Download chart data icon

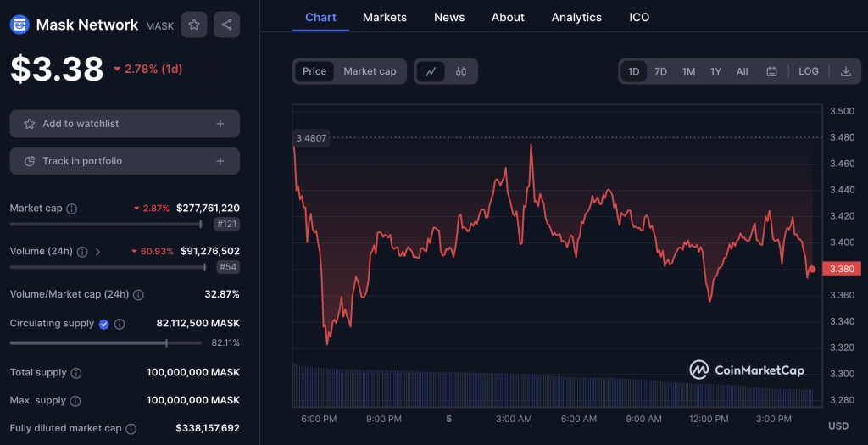coord(845,71)
